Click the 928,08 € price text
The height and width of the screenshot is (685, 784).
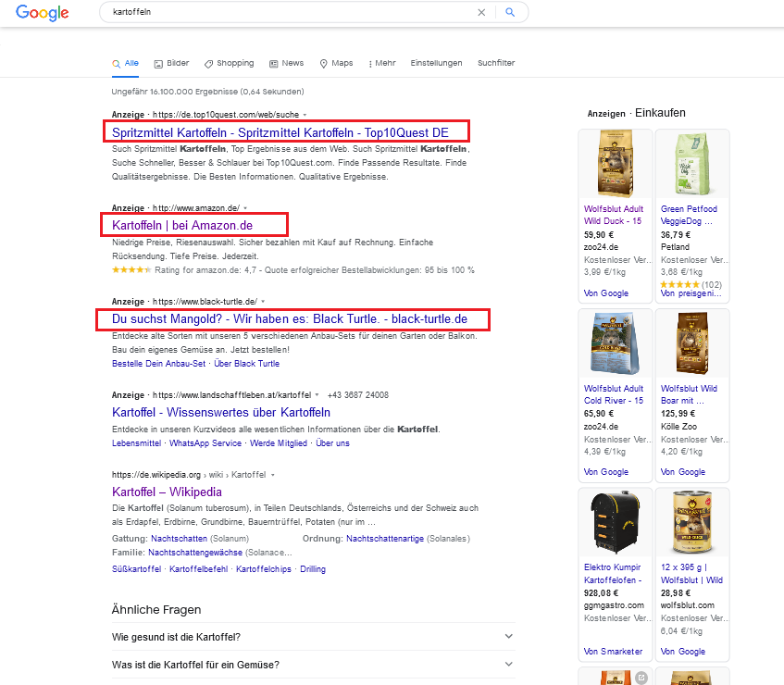601,593
